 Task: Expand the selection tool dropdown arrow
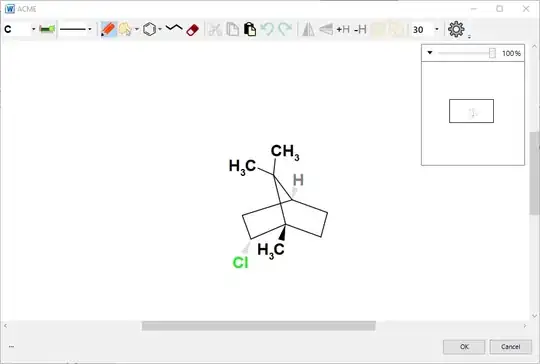[x=137, y=29]
